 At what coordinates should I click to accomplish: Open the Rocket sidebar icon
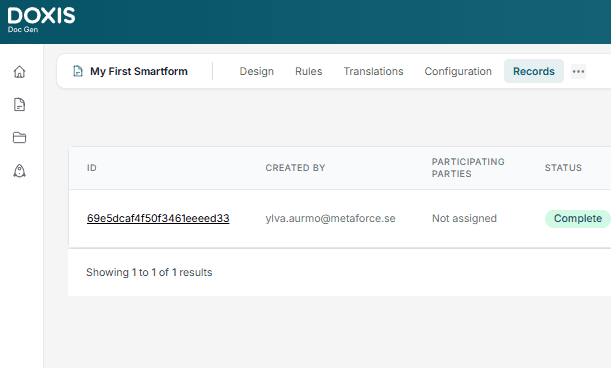19,171
